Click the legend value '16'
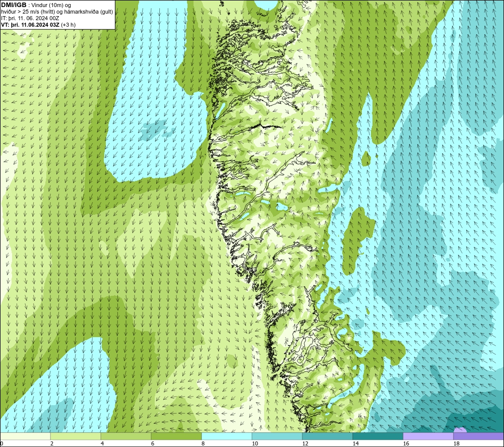 [406, 443]
